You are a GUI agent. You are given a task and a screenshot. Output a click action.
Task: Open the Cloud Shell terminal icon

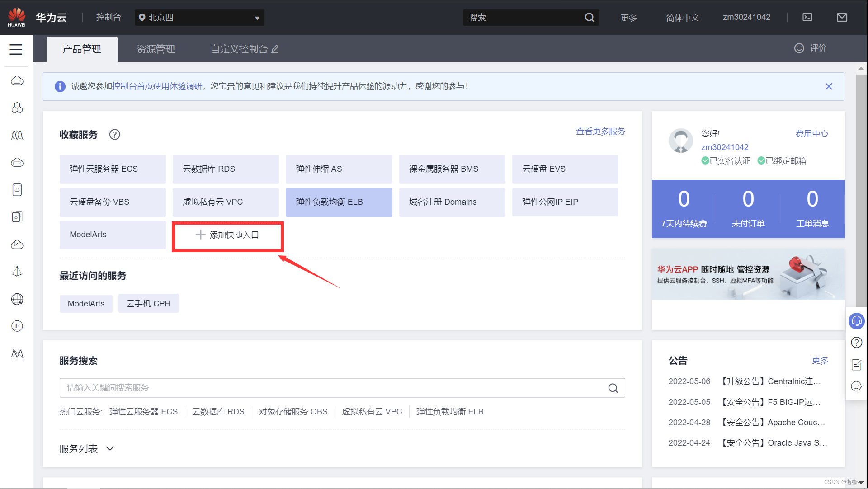807,17
